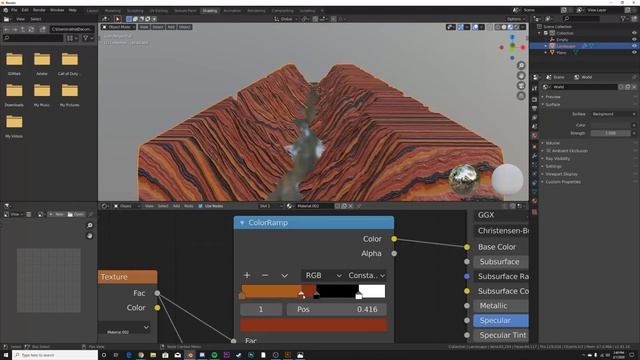
Task: Expand the Ray Visibility panel
Action: click(558, 158)
